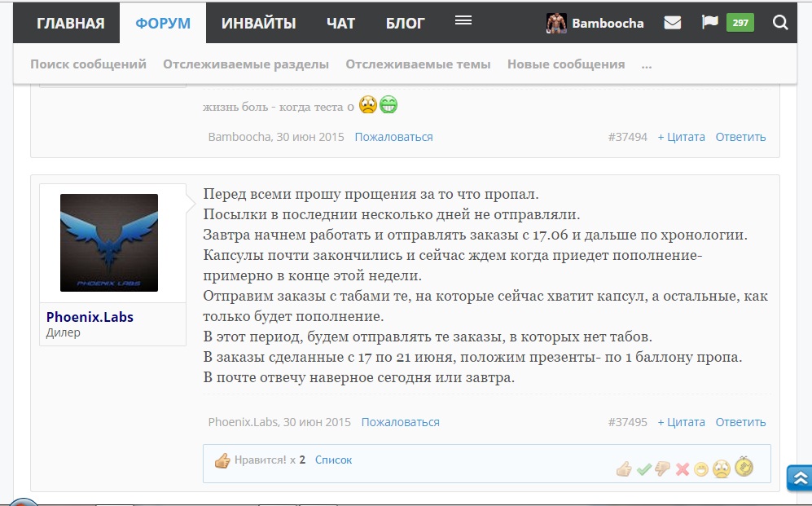The image size is (812, 506).
Task: Open the БЛОГ tab
Action: (406, 23)
